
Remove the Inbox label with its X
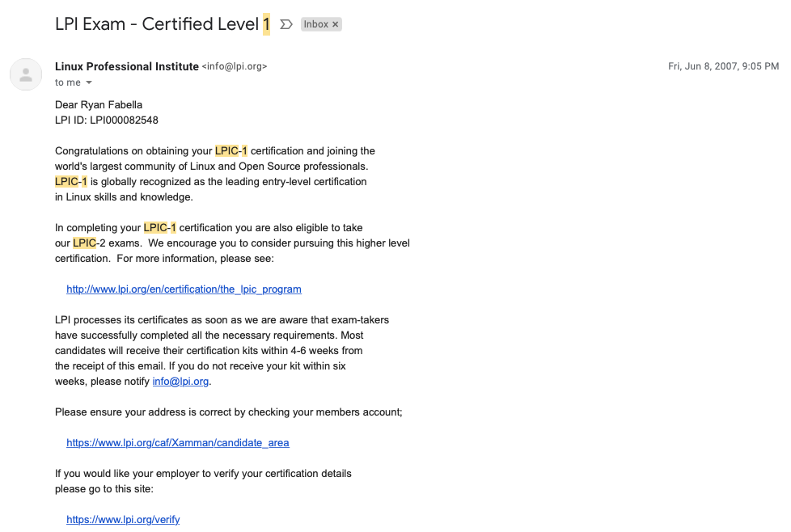[x=335, y=24]
